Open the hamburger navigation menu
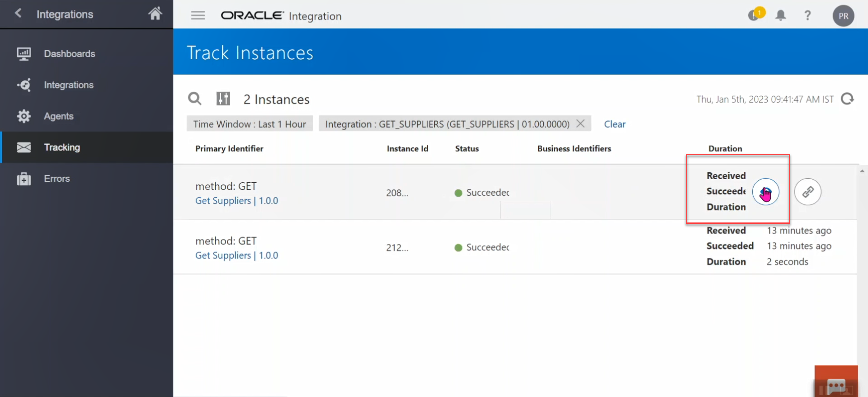Screen dimensions: 868x397 [198, 16]
